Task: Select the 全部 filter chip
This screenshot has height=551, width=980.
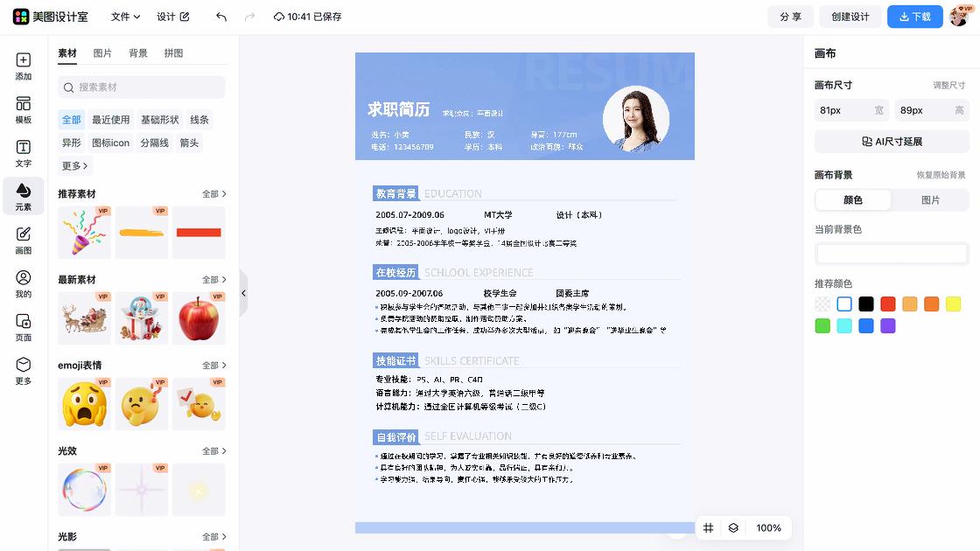Action: [x=71, y=119]
